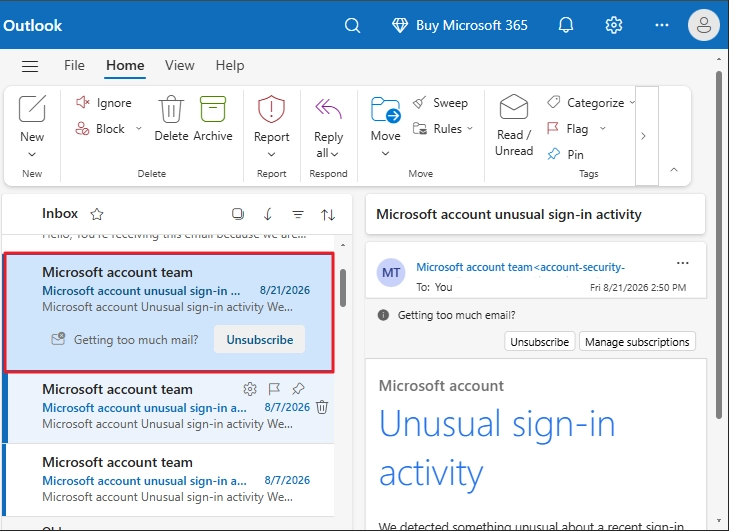The width and height of the screenshot is (729, 531).
Task: Expand the Block dropdown arrow
Action: tap(139, 128)
